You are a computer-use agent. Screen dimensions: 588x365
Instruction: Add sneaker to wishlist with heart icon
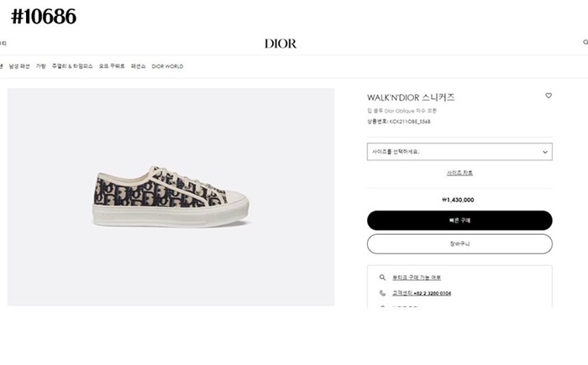click(x=549, y=96)
